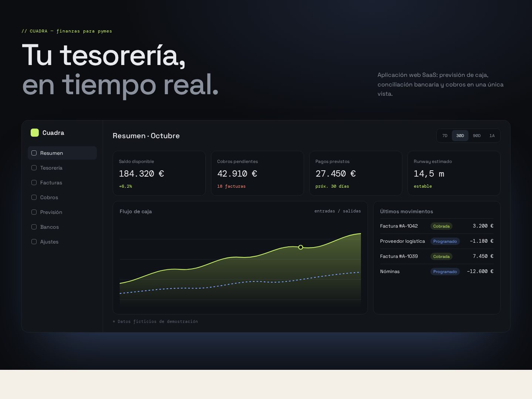Navigate to Cobros in the sidebar
Viewport: 532px width, 399px height.
[x=62, y=197]
